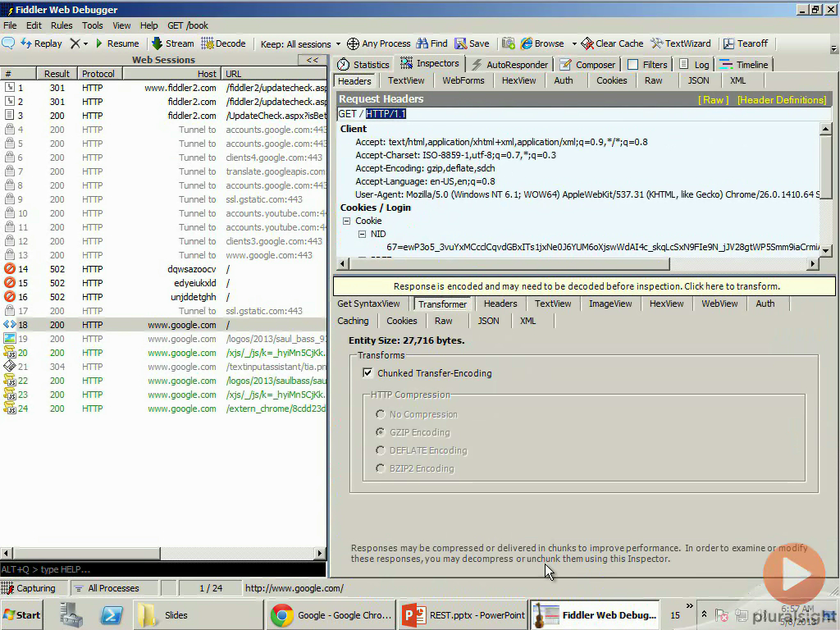Click the Any Process target icon

(x=353, y=43)
